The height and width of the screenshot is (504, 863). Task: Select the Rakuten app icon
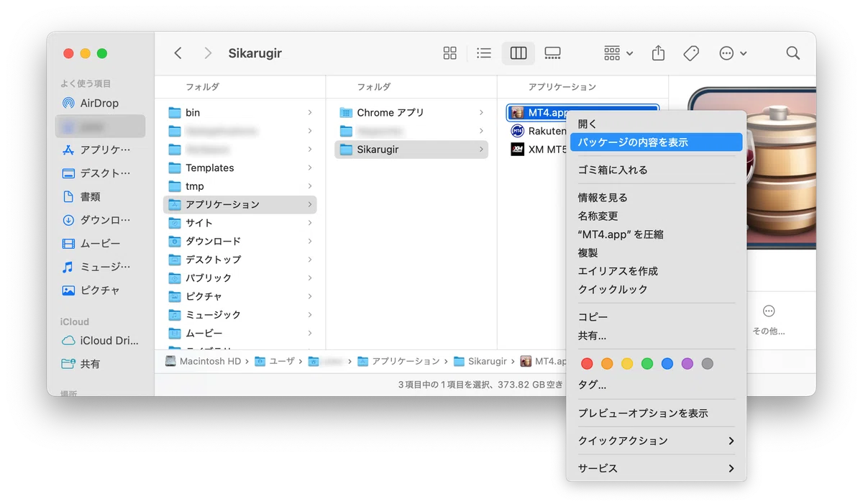(517, 132)
